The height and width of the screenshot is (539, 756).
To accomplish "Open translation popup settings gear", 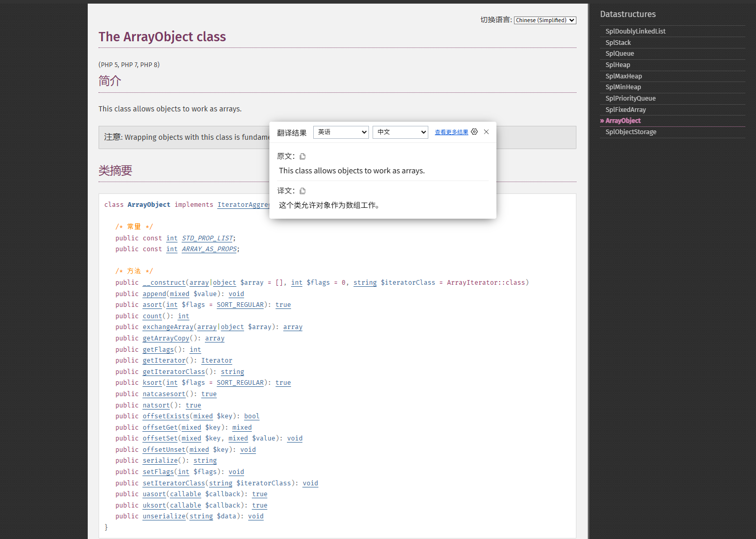I will (474, 132).
